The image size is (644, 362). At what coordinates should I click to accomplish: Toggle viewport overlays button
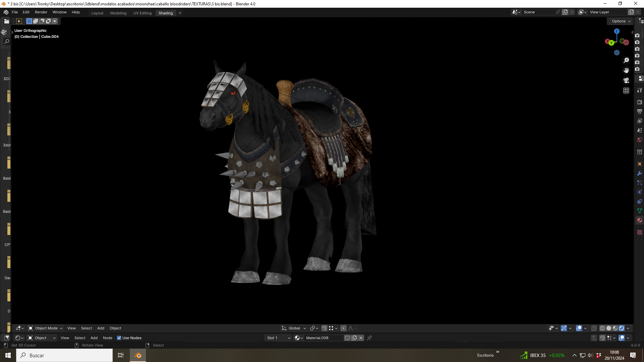(x=579, y=328)
